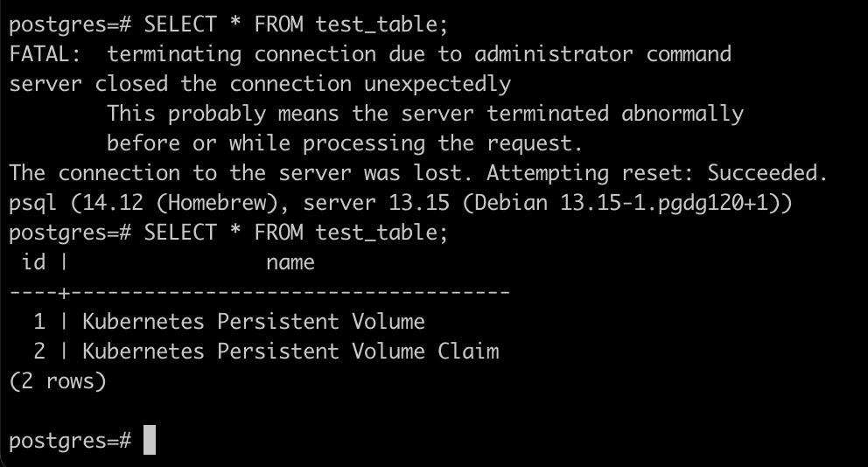Viewport: 868px width, 467px height.
Task: Click the blinking cursor at the final prompt
Action: point(150,440)
